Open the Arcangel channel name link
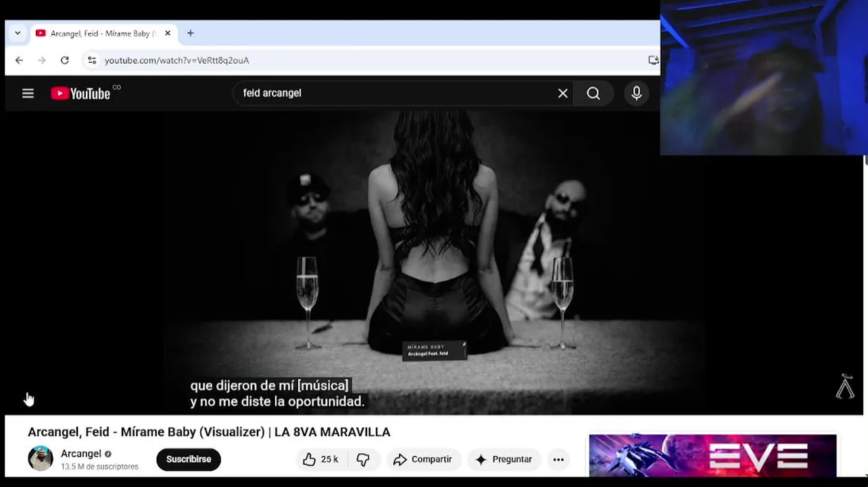 81,453
